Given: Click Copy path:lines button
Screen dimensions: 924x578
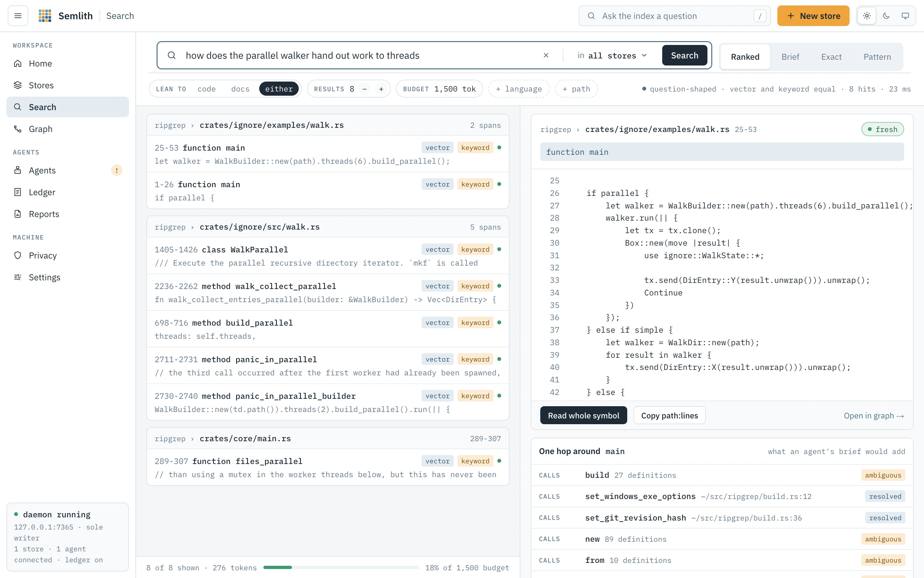Looking at the screenshot, I should click(669, 415).
